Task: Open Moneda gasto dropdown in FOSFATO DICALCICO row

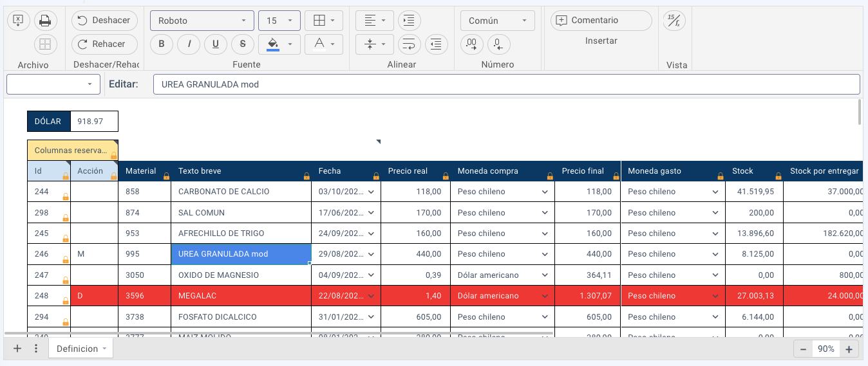Action: click(715, 317)
